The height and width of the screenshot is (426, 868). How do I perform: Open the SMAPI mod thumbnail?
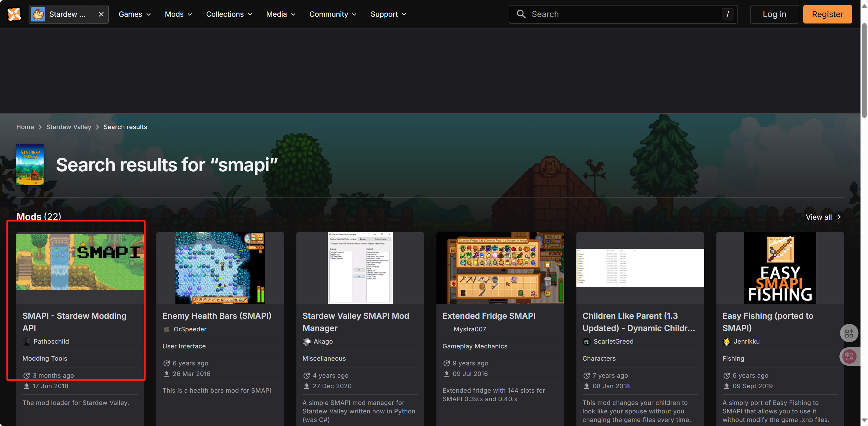[x=80, y=261]
